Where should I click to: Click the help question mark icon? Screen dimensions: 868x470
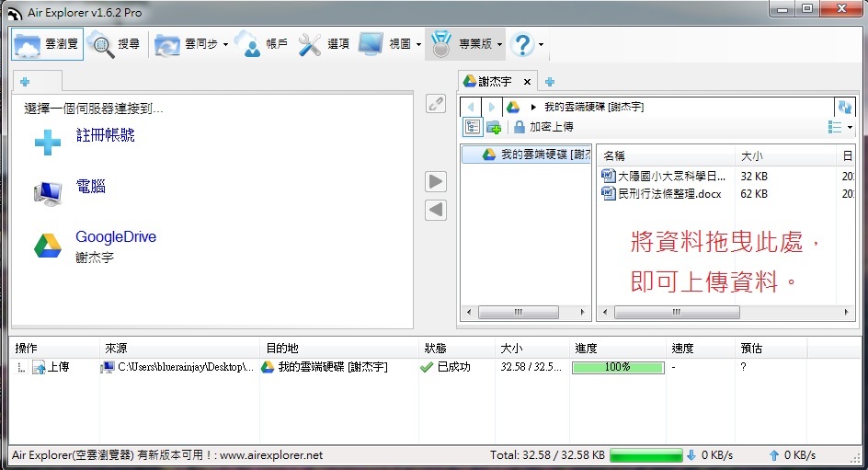(x=522, y=44)
